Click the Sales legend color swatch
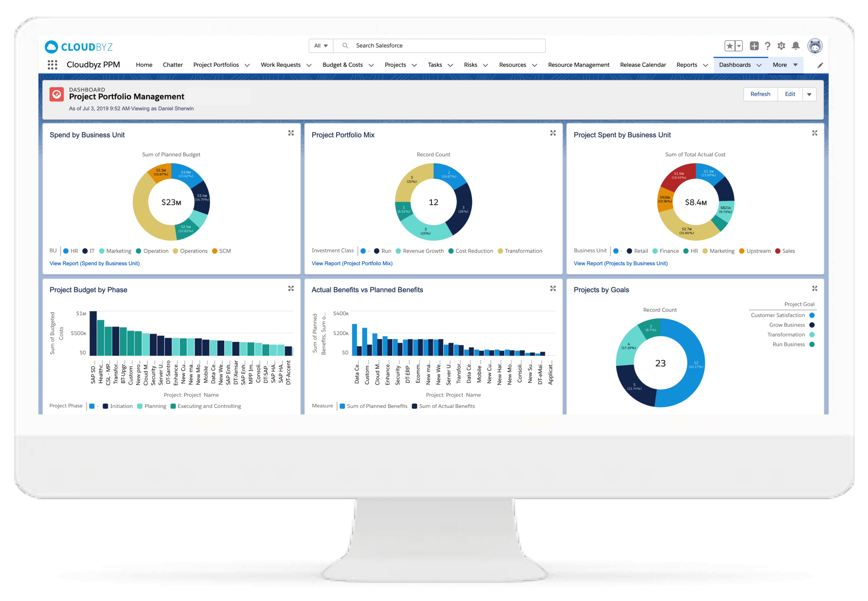 [x=777, y=251]
